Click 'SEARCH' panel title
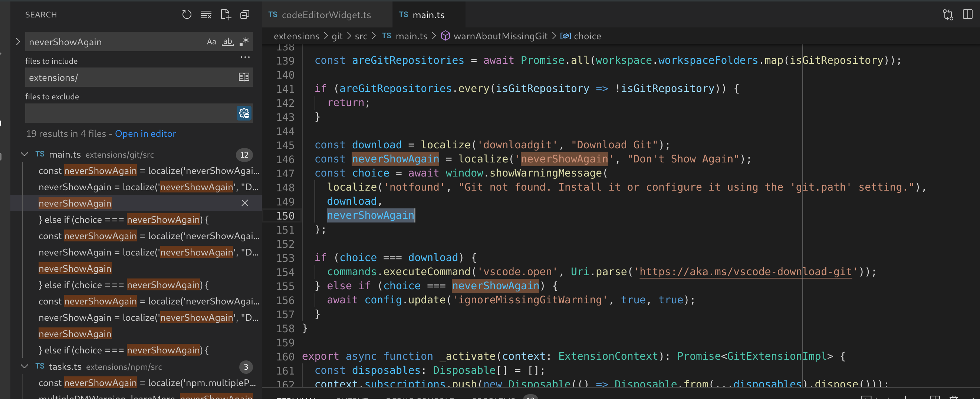The image size is (980, 399). point(41,15)
